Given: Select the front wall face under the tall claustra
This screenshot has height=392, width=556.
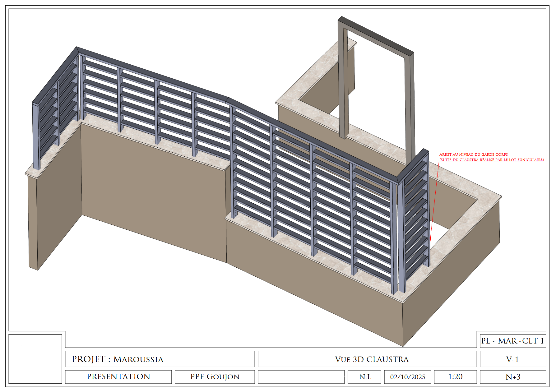Looking at the screenshot, I should pyautogui.click(x=311, y=280).
